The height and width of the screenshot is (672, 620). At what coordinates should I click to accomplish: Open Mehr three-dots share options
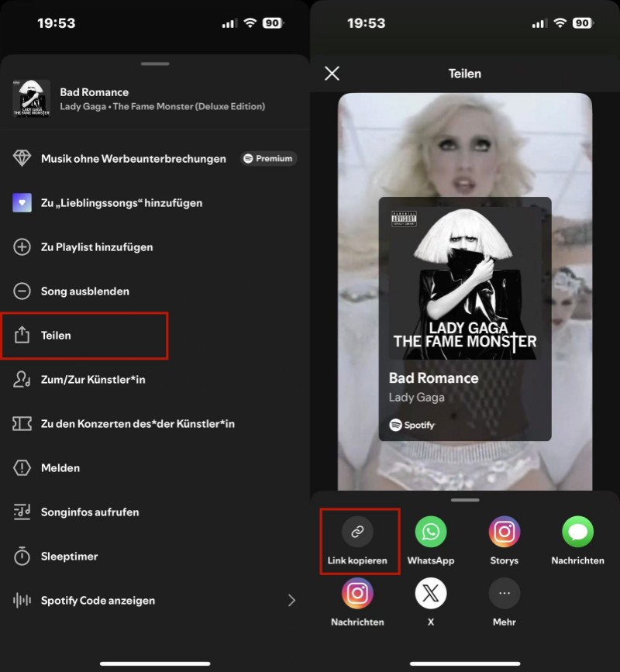click(x=505, y=593)
